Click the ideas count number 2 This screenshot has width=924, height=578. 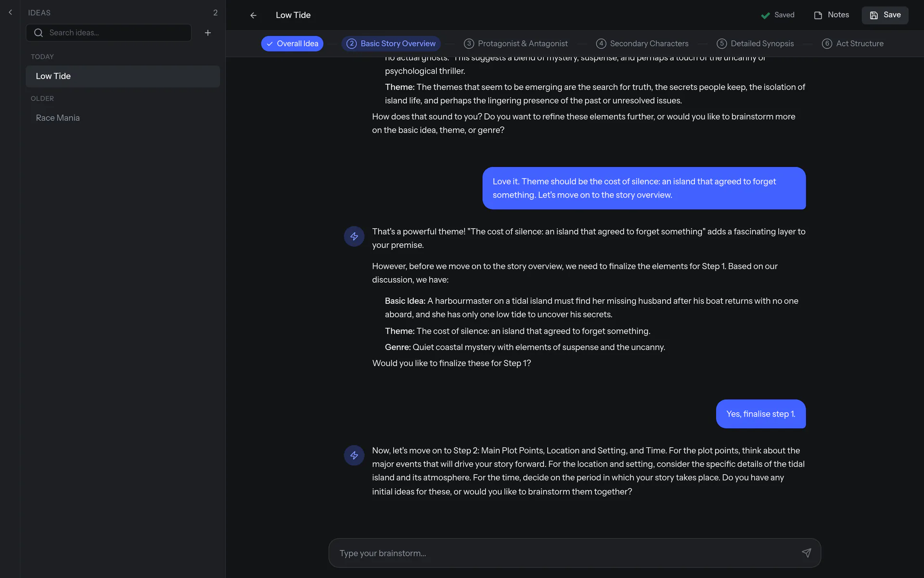click(x=215, y=13)
